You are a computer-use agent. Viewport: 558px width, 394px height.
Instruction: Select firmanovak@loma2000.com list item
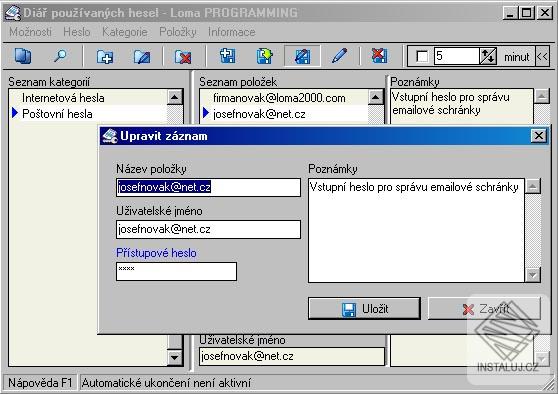pyautogui.click(x=284, y=98)
